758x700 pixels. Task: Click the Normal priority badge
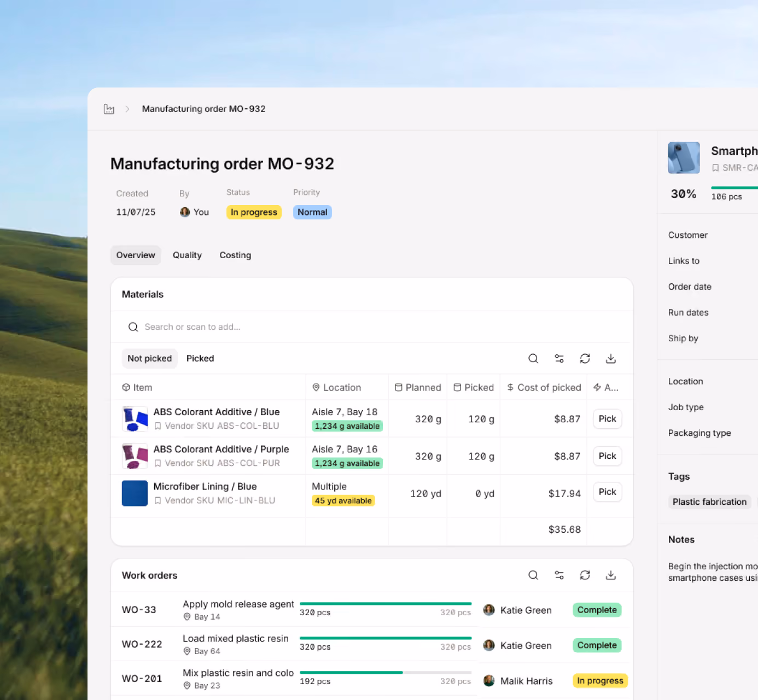312,212
